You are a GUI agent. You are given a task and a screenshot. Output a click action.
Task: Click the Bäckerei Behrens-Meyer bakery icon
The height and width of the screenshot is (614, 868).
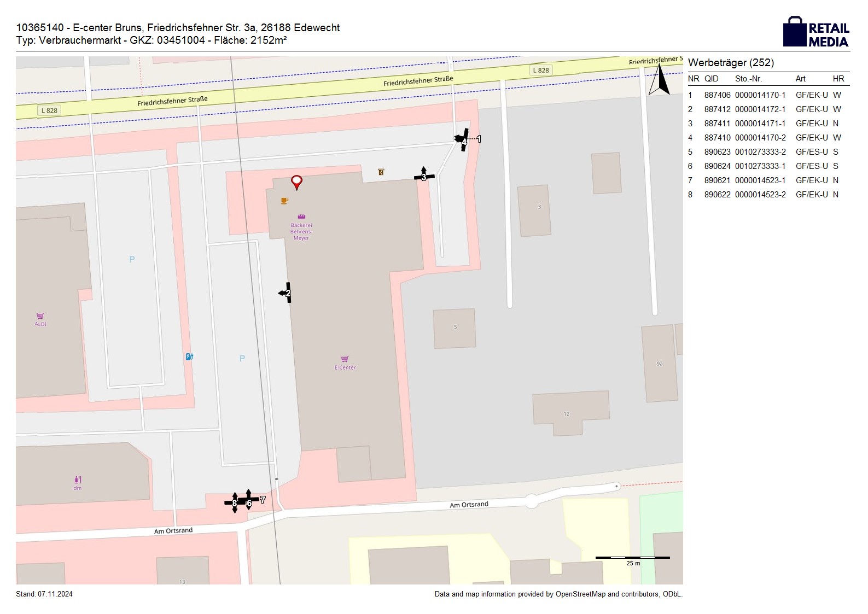[301, 217]
